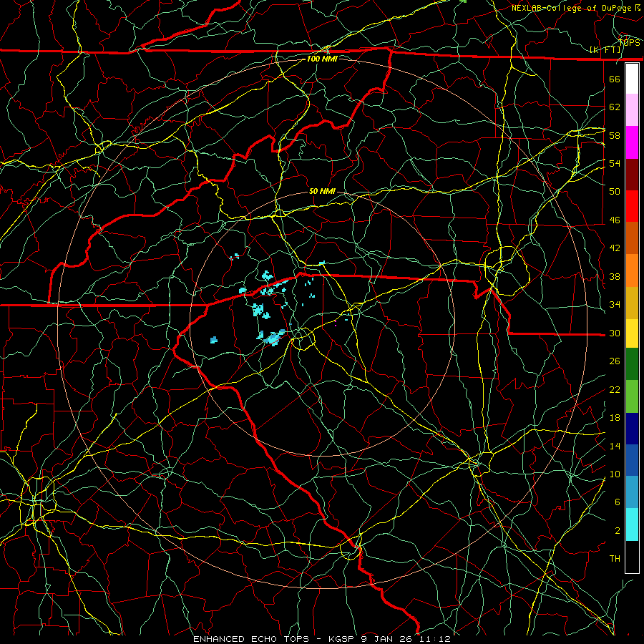
Task: Click the medium blue 18 kft swatch
Action: (632, 460)
